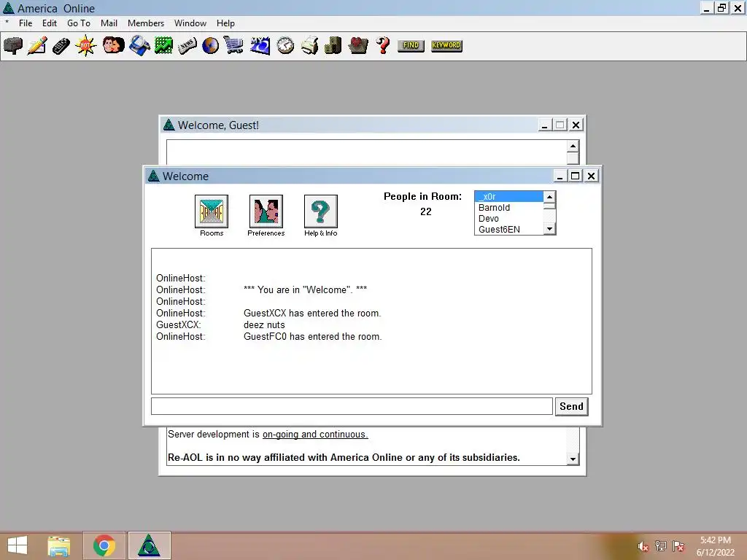Close the Welcome chat window

point(591,176)
